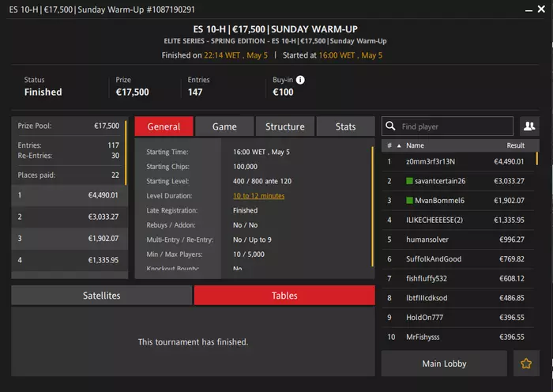Screen dimensions: 553x392
Task: Select player row ILIKECHEEEESE(2)
Action: pyautogui.click(x=457, y=220)
